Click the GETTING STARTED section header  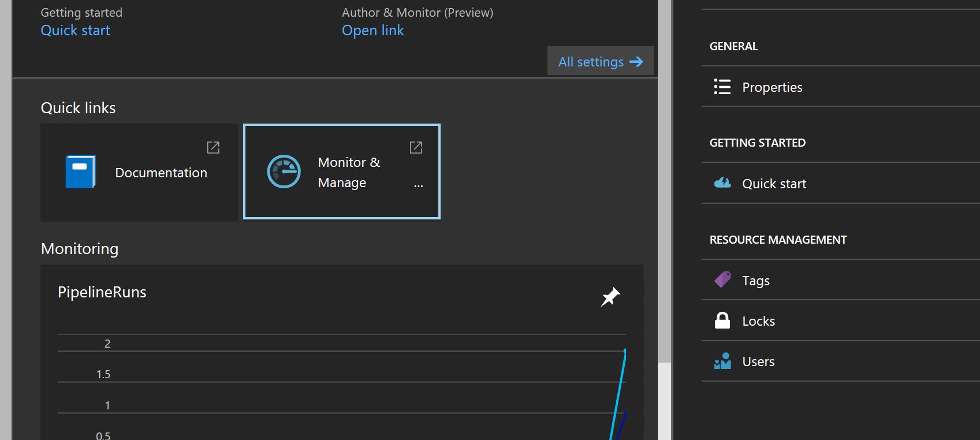(758, 143)
